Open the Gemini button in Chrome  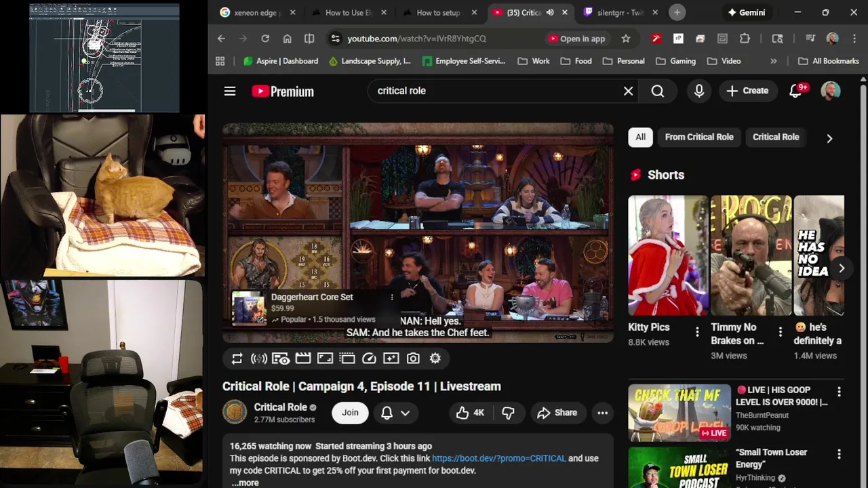(x=746, y=12)
